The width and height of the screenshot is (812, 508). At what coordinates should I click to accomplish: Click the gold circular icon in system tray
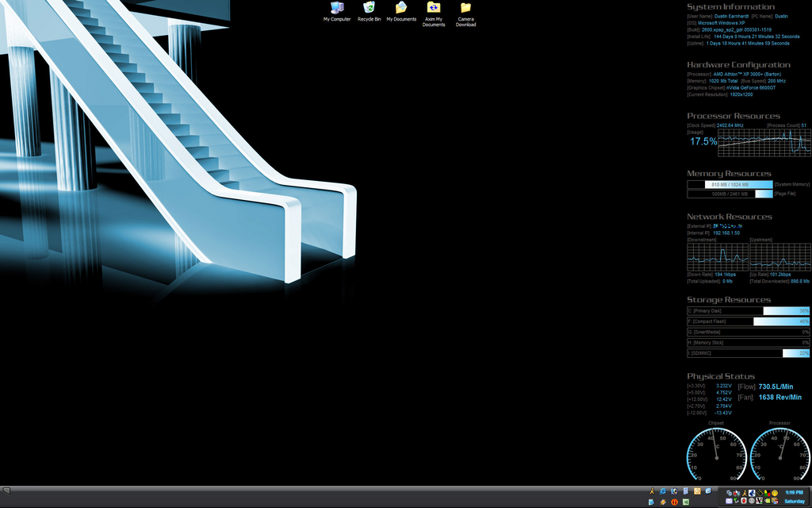pyautogui.click(x=775, y=493)
